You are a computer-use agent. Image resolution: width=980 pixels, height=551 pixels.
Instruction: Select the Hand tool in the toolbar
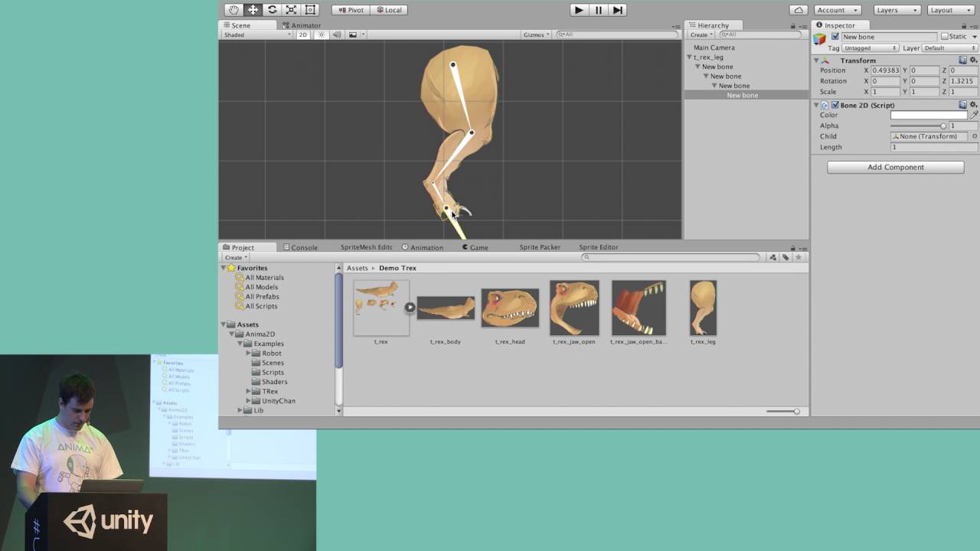click(234, 10)
